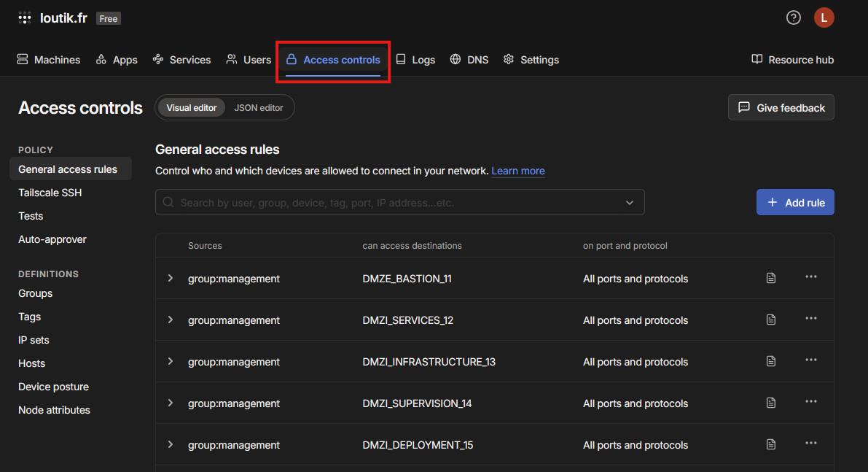Open the three-dots menu for DMZI_INFRASTRUCTURE_13 rule
Viewport: 868px width, 472px height.
pos(811,360)
